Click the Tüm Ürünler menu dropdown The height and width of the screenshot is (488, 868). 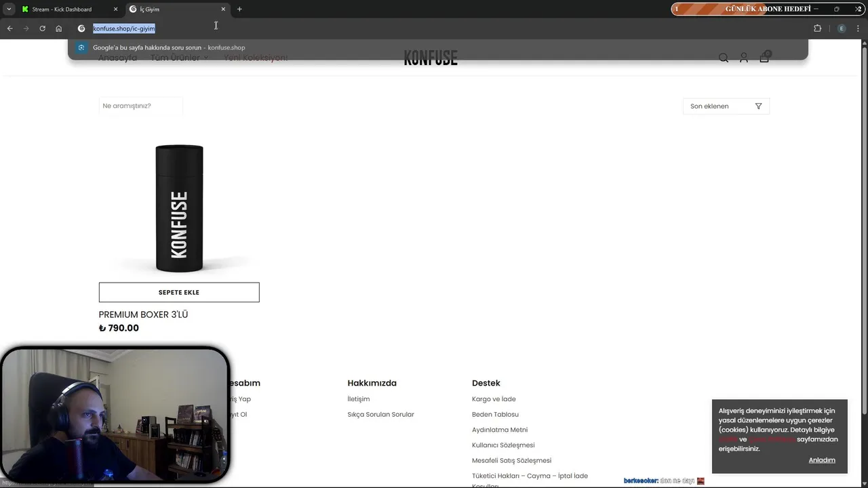179,58
